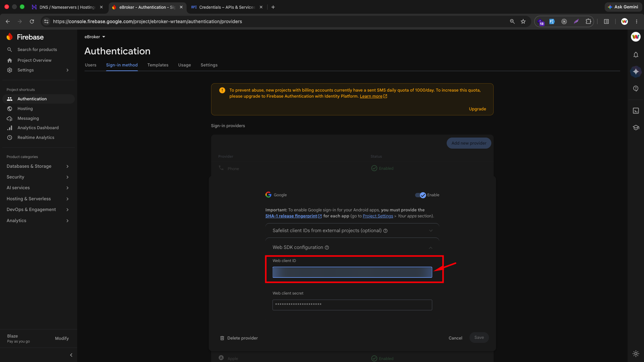The height and width of the screenshot is (362, 644).
Task: Click the Settings gear icon in sidebar
Action: click(x=10, y=70)
